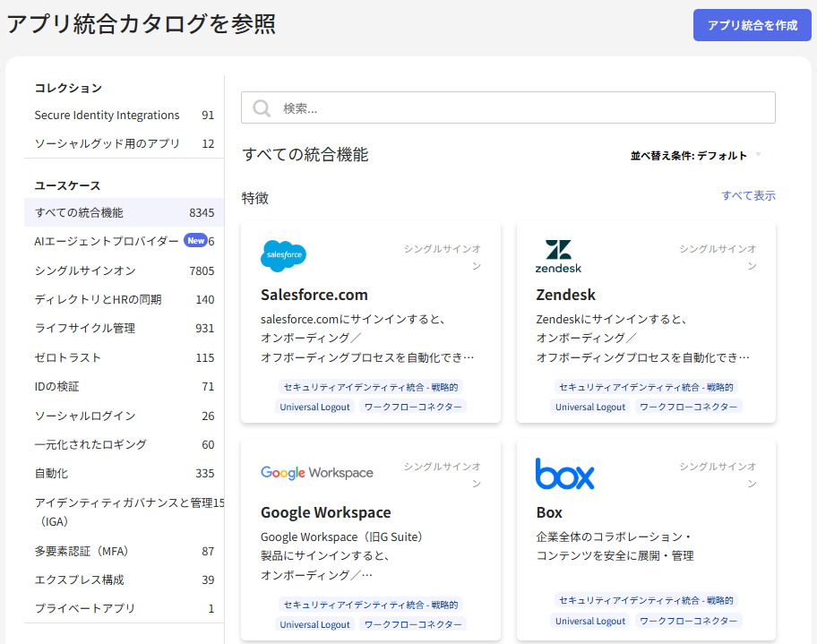The width and height of the screenshot is (817, 644).
Task: Select すべての統合機能 in the sidebar
Action: click(124, 212)
